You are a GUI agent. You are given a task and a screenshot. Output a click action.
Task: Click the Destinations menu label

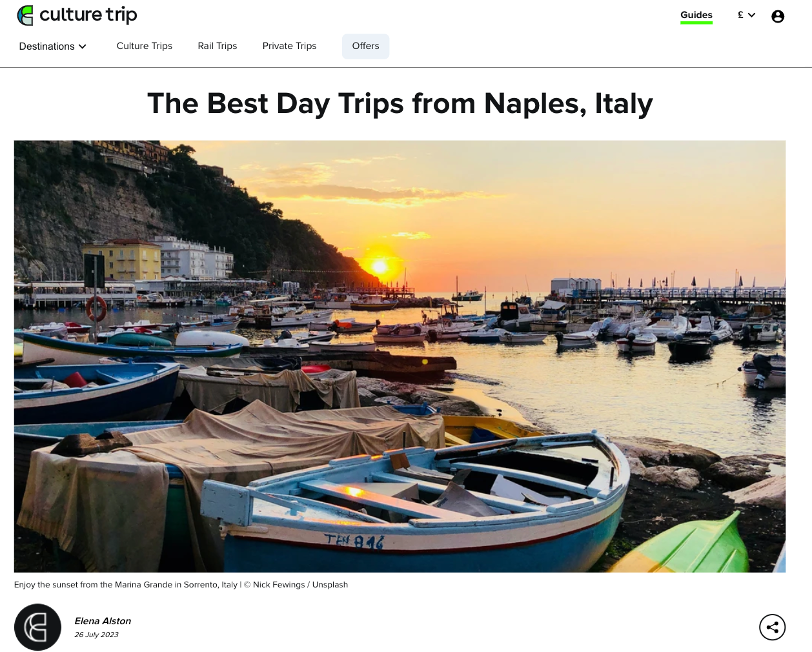click(46, 46)
